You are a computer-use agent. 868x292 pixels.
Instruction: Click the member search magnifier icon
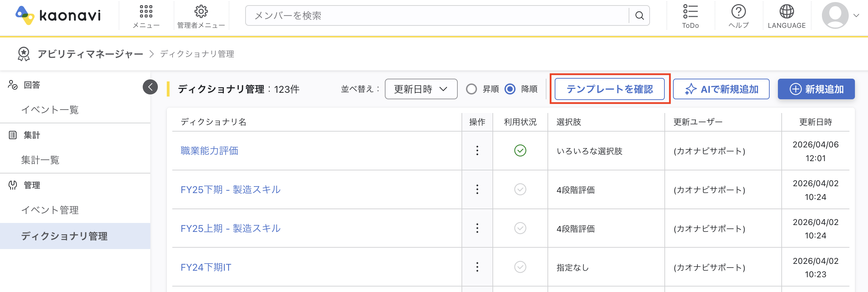[x=639, y=15]
